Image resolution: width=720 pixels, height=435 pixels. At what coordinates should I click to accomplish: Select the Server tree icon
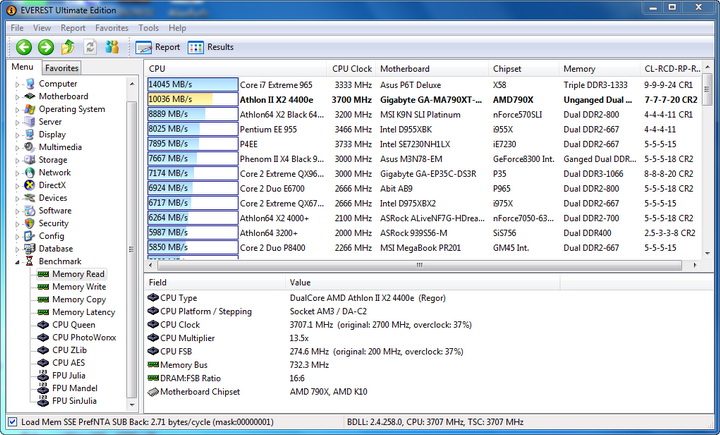point(30,122)
